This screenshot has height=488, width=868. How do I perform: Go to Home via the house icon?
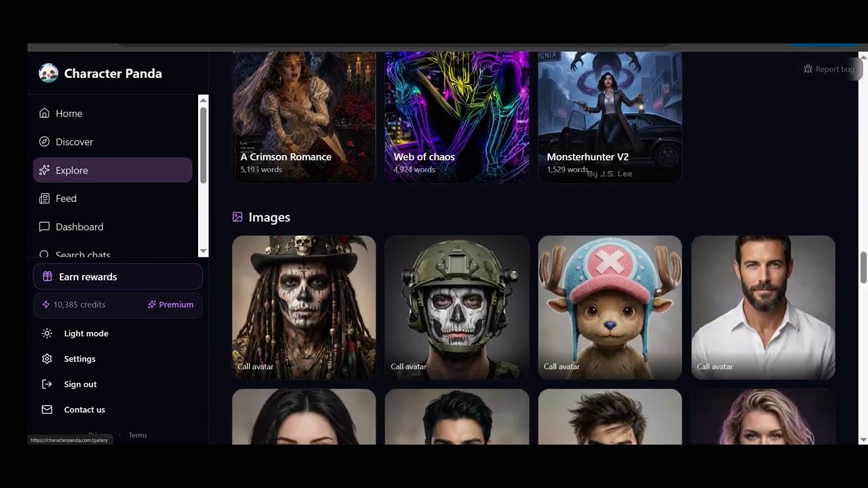tap(44, 113)
